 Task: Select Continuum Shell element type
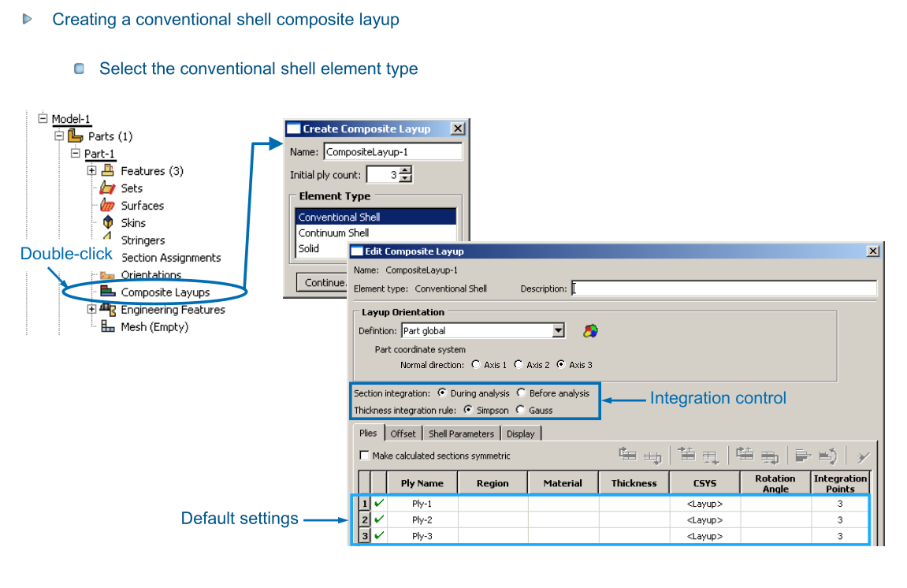(x=333, y=233)
